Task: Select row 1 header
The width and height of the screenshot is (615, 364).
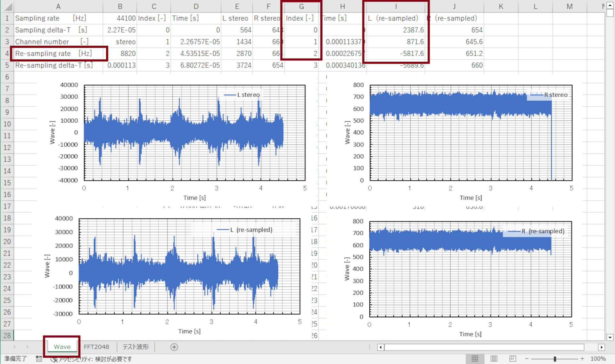Action: click(x=7, y=18)
